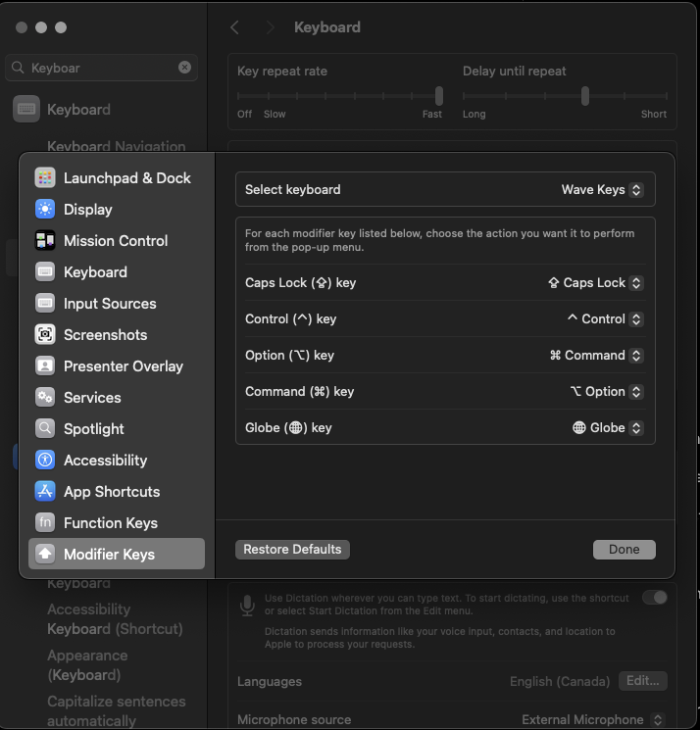Go back with the left chevron

tap(234, 27)
